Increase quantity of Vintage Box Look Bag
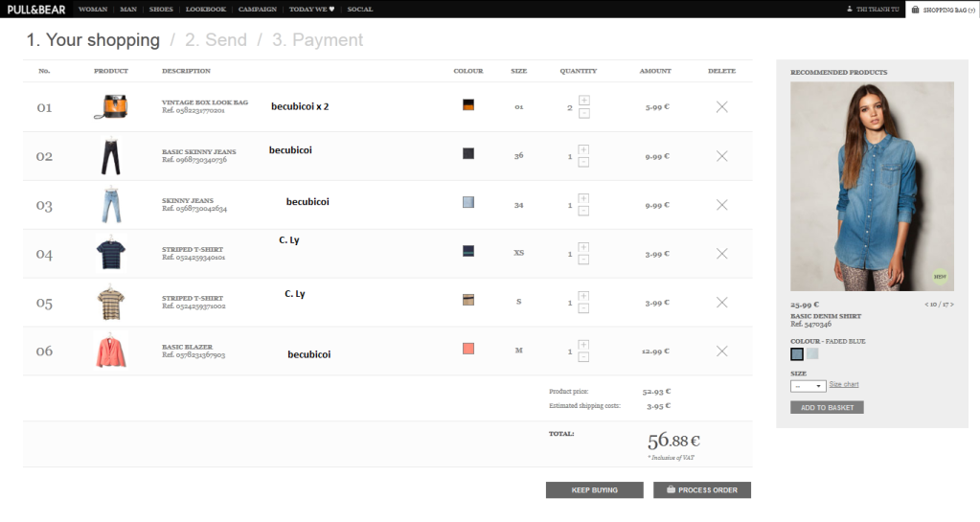The width and height of the screenshot is (980, 522). click(584, 101)
